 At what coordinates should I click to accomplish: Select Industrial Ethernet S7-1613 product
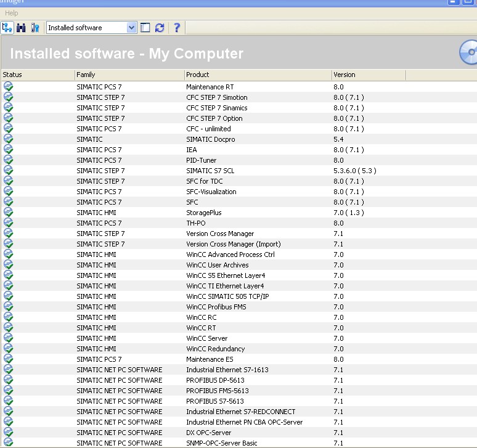[227, 370]
